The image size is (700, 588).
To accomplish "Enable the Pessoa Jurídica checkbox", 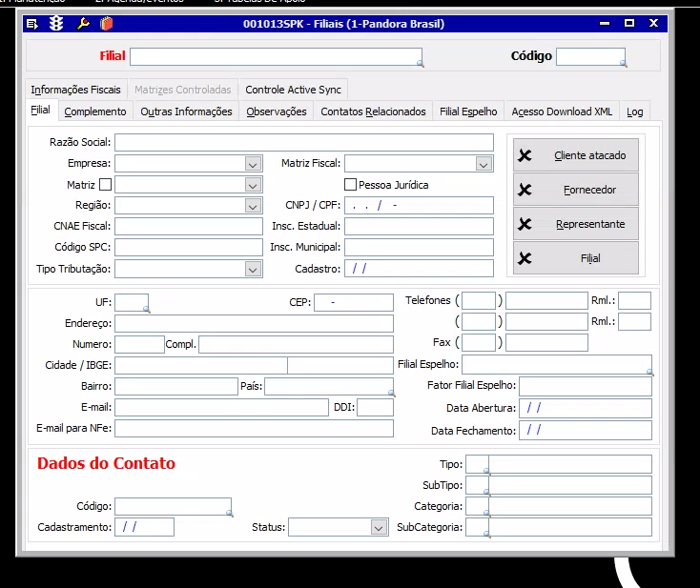I will (350, 184).
